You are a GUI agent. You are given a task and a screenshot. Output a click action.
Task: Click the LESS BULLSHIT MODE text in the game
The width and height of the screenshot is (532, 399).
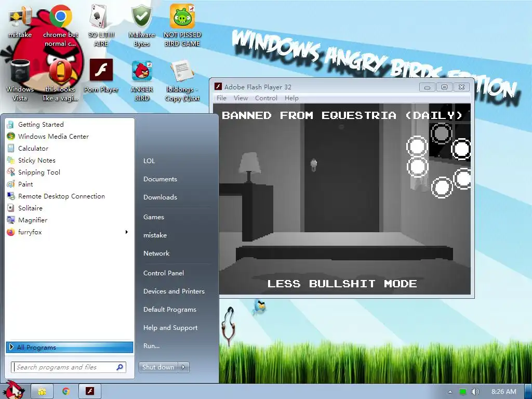342,284
